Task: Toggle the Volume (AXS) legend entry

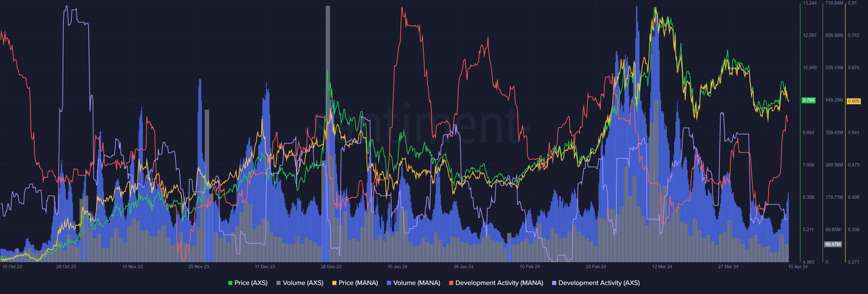Action: 300,283
